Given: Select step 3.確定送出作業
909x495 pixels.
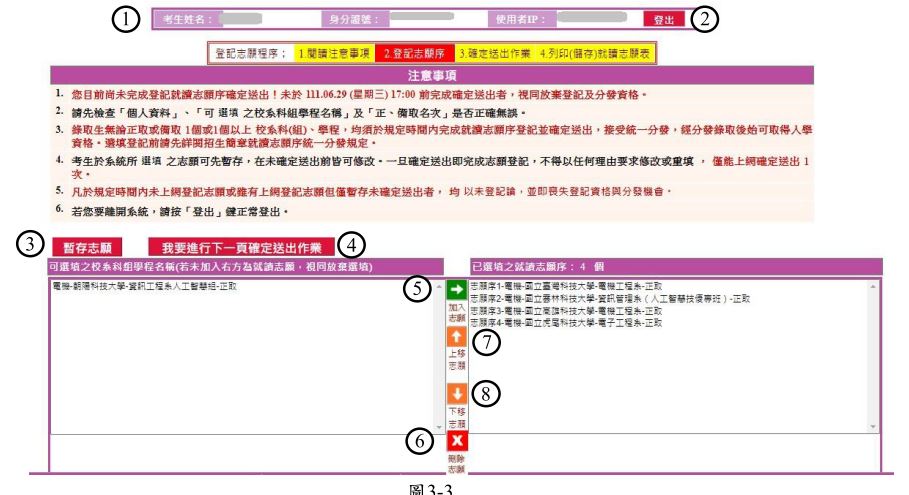Looking at the screenshot, I should (495, 53).
